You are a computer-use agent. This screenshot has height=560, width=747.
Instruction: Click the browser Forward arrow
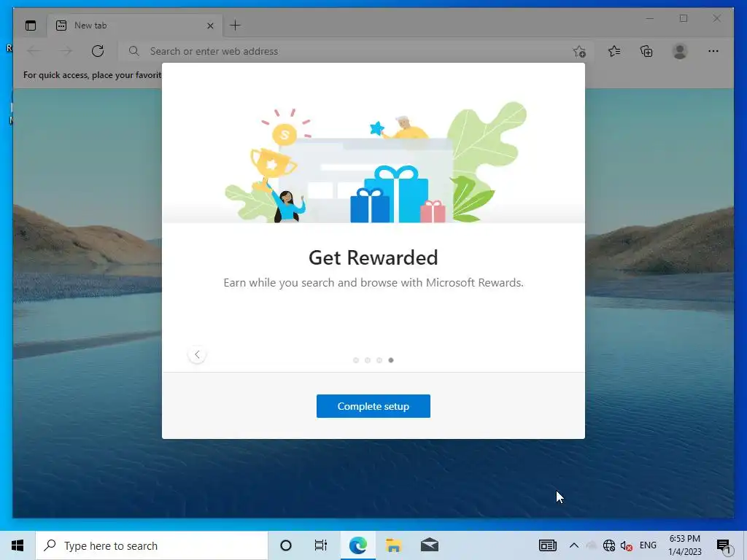coord(66,51)
